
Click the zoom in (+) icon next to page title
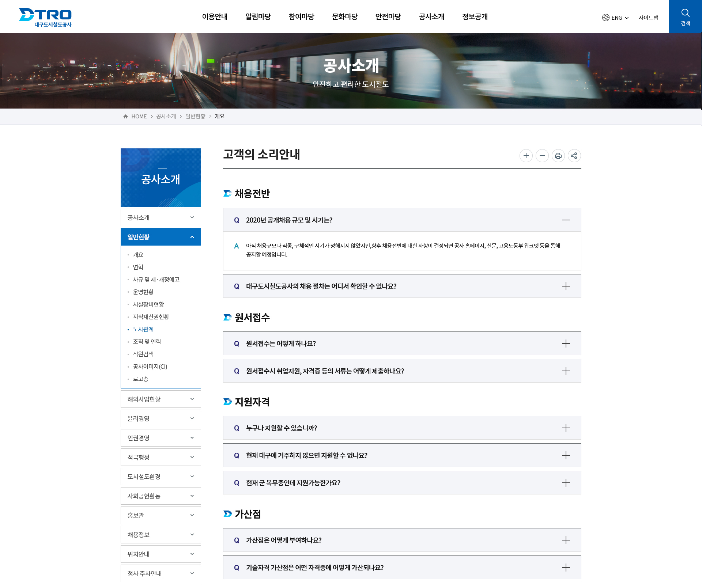(x=526, y=155)
